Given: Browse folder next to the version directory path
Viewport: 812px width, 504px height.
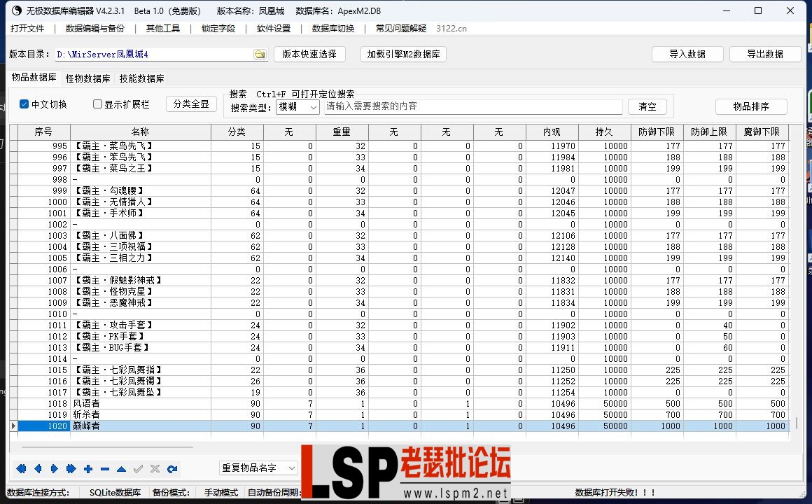Looking at the screenshot, I should [x=259, y=53].
